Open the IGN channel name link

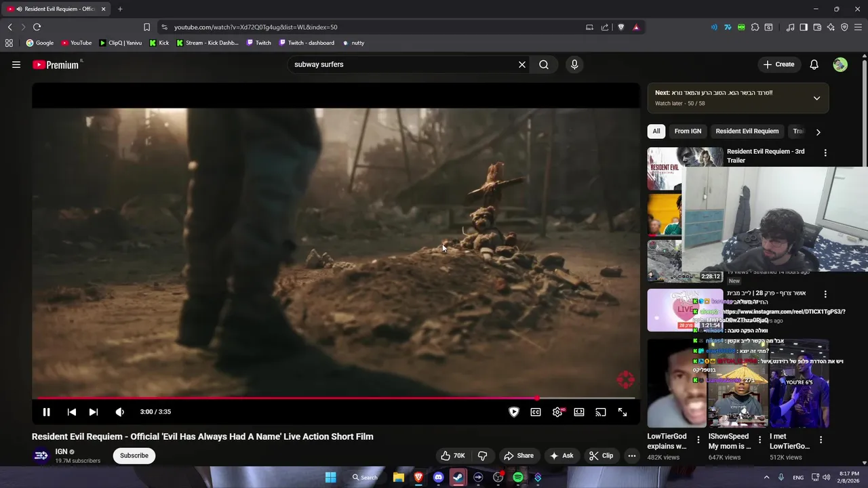tap(61, 451)
